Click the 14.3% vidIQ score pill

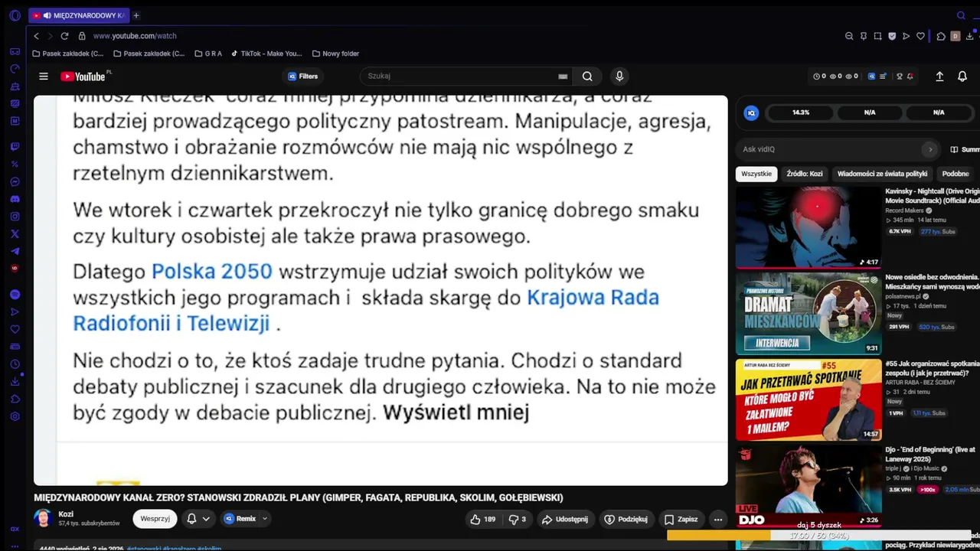[801, 112]
